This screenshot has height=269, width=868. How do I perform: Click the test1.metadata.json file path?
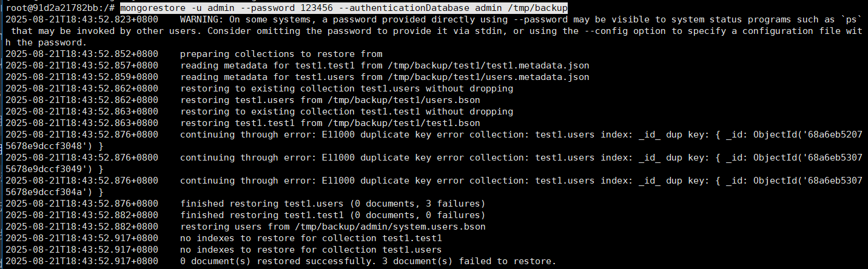(x=487, y=65)
